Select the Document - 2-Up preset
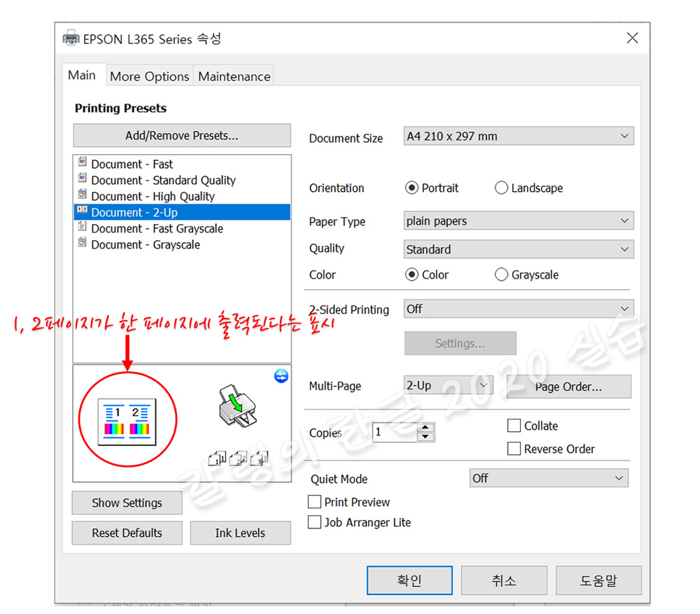Viewport: 700px width, 614px height. [x=182, y=212]
